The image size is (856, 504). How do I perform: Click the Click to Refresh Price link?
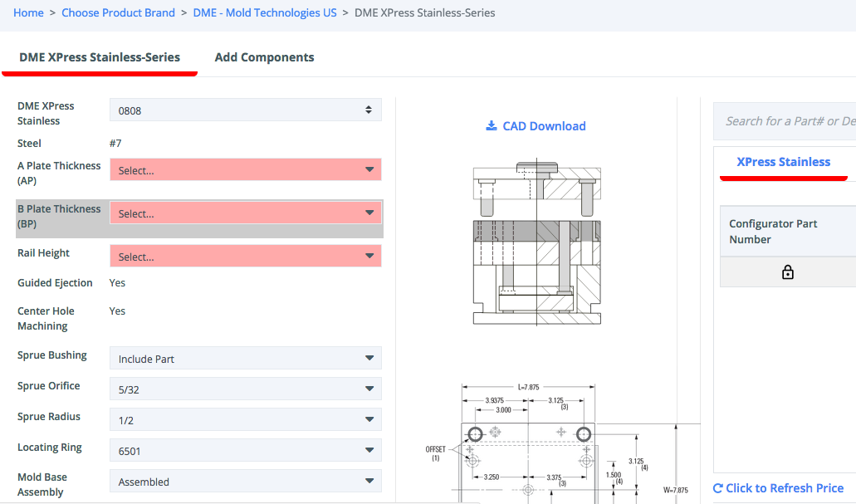tap(779, 488)
